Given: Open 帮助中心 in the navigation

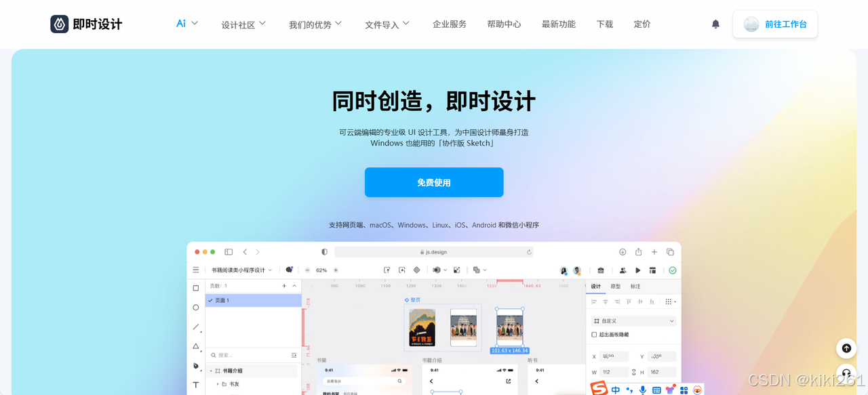Looking at the screenshot, I should click(504, 24).
